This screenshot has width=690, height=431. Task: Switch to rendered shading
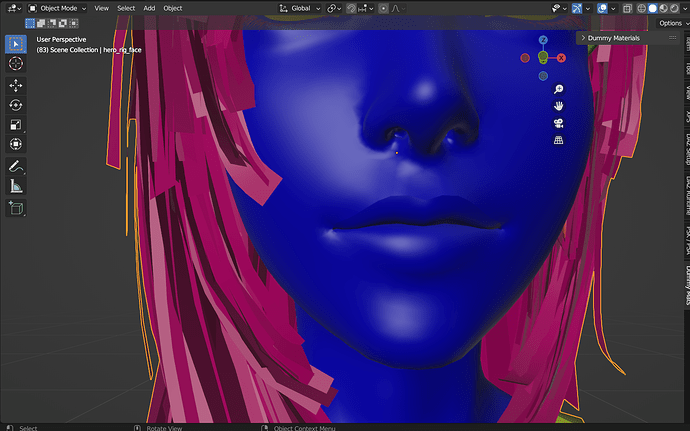674,8
